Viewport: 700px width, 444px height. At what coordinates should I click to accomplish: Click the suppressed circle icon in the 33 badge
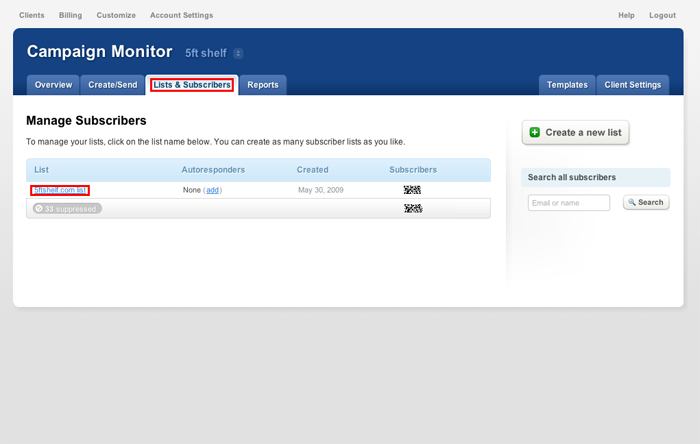(39, 208)
